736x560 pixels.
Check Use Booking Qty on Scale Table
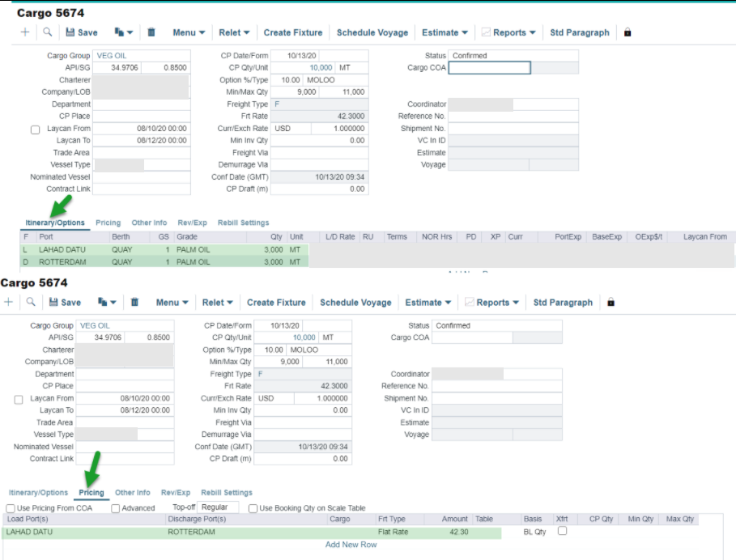[x=253, y=508]
